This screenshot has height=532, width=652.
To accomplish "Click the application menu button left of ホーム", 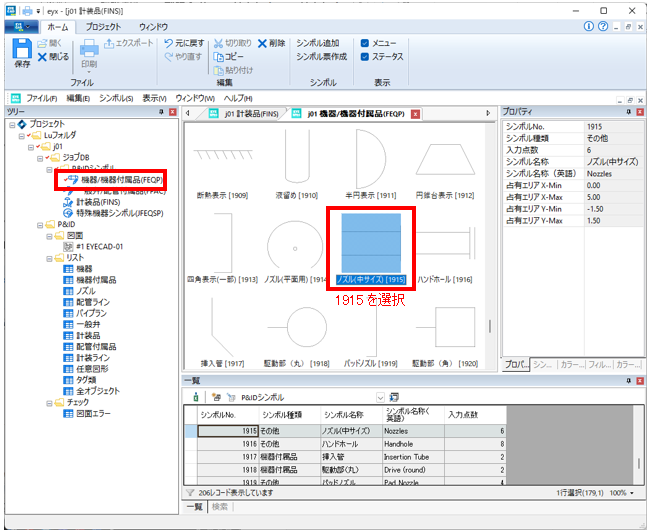I will click(22, 27).
